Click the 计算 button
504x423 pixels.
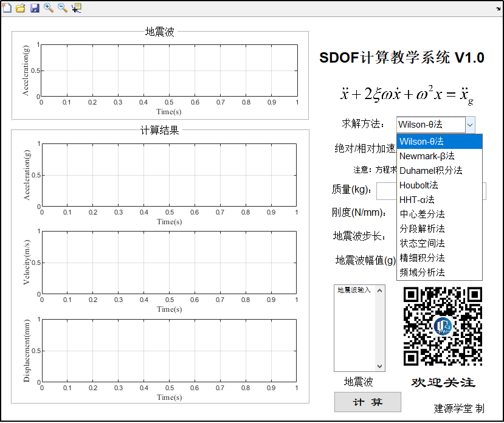click(368, 402)
